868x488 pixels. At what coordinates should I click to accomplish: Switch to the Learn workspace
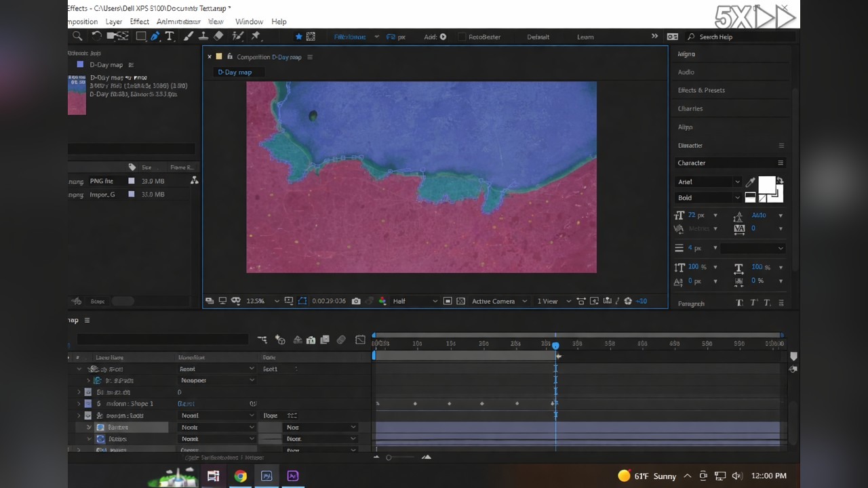coord(585,37)
